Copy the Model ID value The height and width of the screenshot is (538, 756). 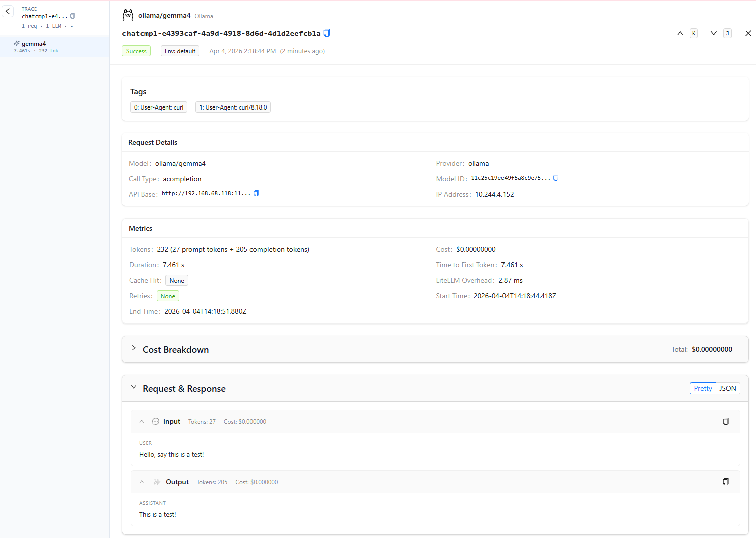coord(556,178)
